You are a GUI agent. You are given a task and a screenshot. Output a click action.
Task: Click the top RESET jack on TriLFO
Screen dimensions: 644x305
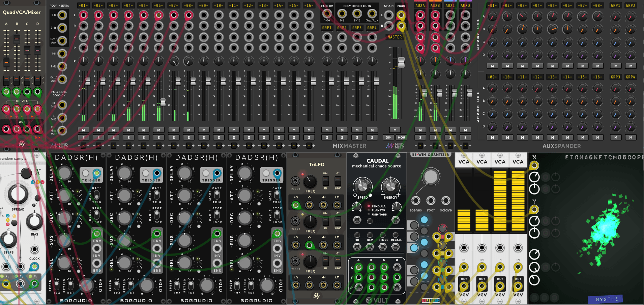(295, 181)
